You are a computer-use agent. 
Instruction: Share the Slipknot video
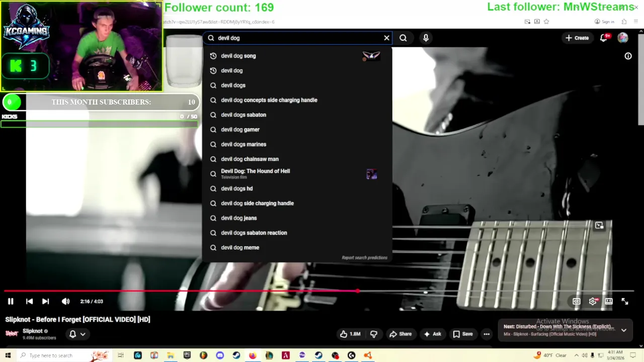tap(400, 334)
